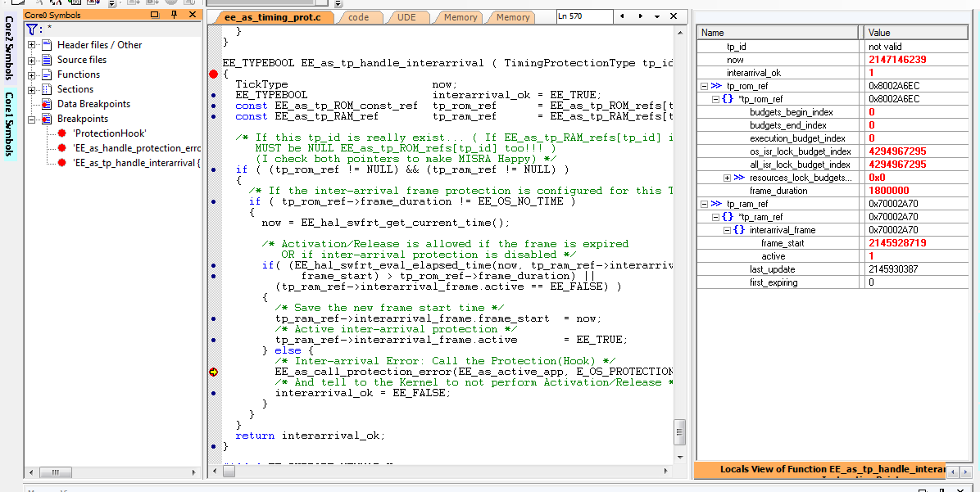Toggle breakpoint on 'active = EE_TRUE' line
The image size is (980, 492).
click(x=214, y=341)
